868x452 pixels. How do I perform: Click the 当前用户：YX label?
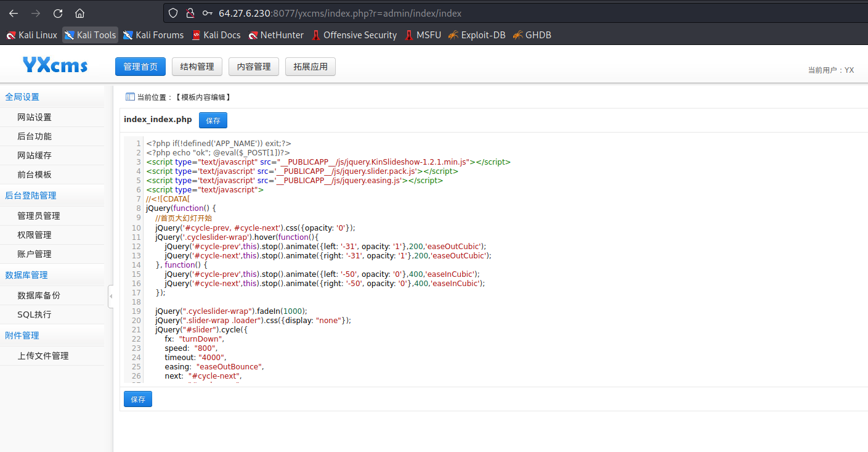click(830, 70)
